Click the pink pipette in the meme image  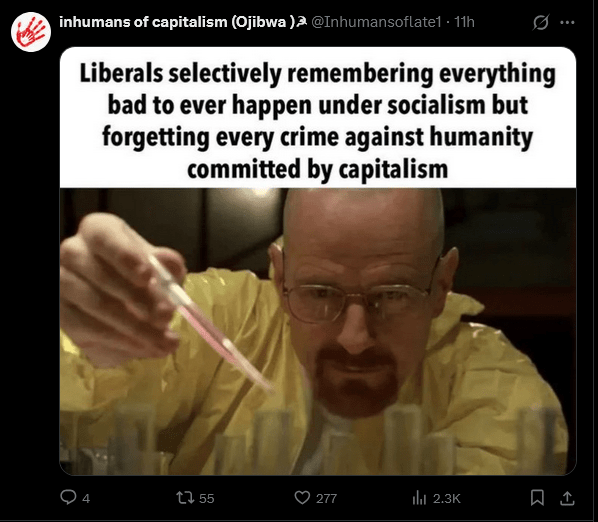210,322
